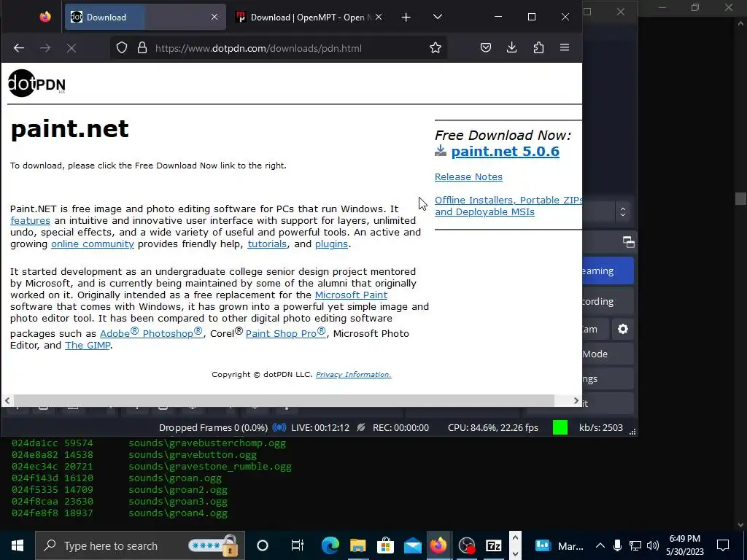The image size is (747, 560).
Task: Open Task View on the taskbar
Action: tap(298, 545)
